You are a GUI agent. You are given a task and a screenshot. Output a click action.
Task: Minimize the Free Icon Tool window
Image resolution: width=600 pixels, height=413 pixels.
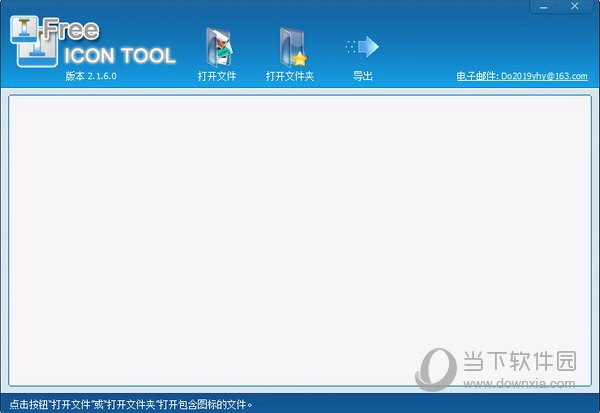point(544,7)
